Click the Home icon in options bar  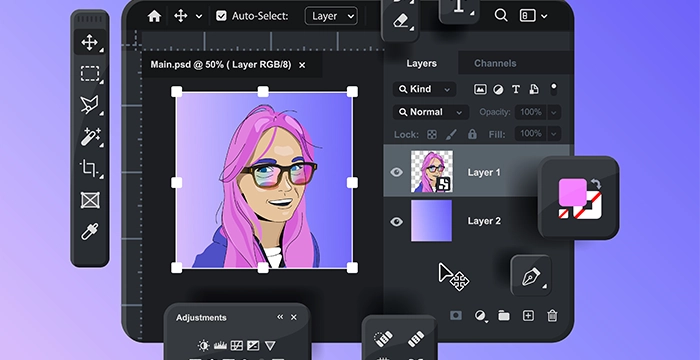pyautogui.click(x=154, y=16)
